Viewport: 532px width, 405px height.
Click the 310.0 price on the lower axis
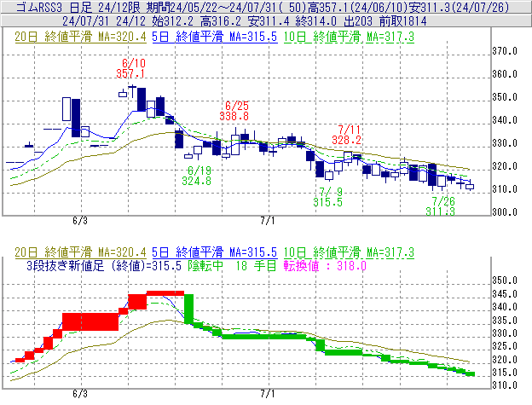505,385
